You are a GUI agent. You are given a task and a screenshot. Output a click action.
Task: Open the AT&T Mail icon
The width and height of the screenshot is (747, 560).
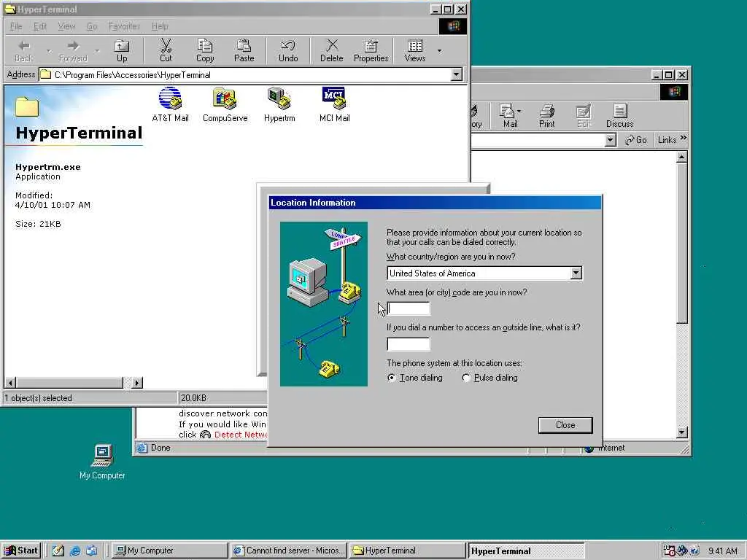click(170, 105)
